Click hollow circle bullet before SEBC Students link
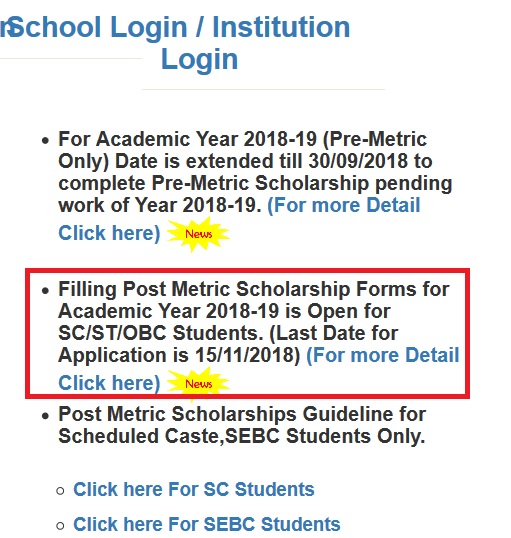The image size is (511, 538). coord(60,525)
